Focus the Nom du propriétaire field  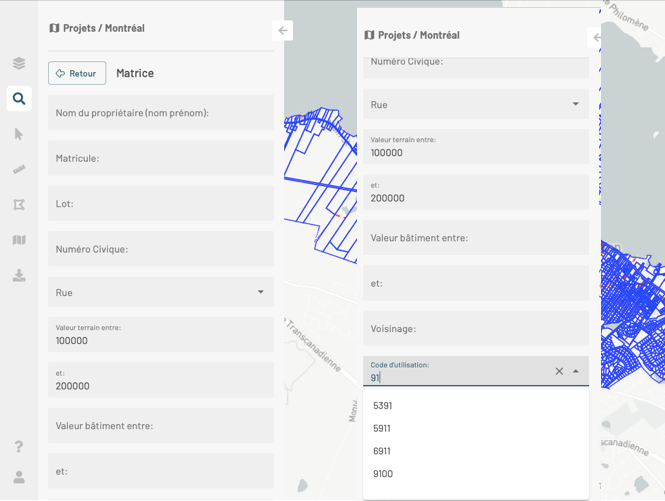(160, 113)
